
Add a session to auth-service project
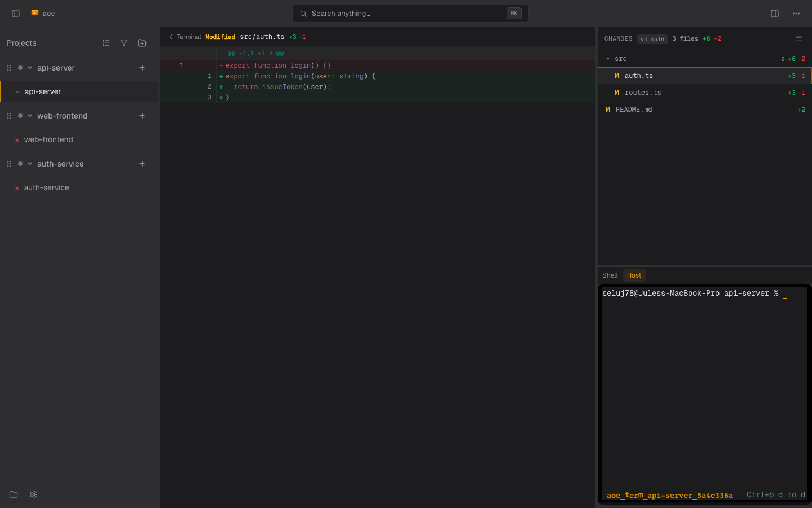click(142, 164)
